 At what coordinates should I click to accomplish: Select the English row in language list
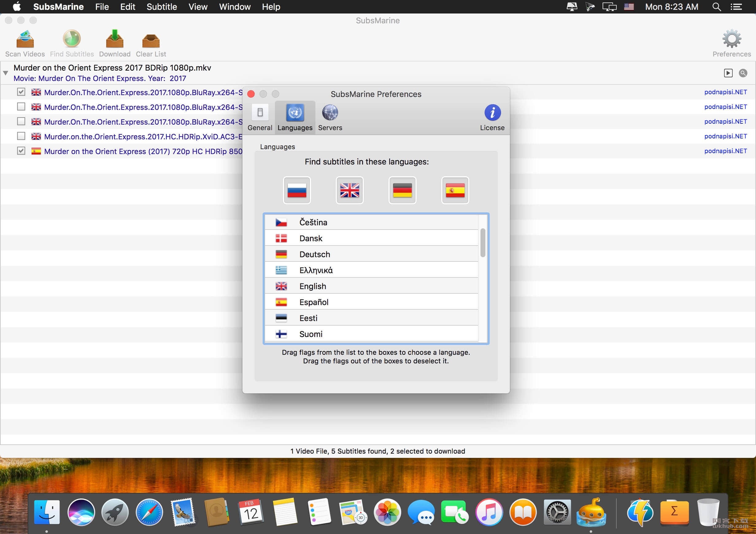click(x=372, y=286)
